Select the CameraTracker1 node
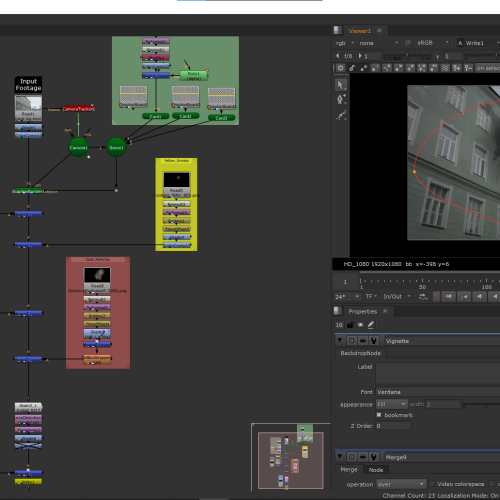 pos(79,109)
